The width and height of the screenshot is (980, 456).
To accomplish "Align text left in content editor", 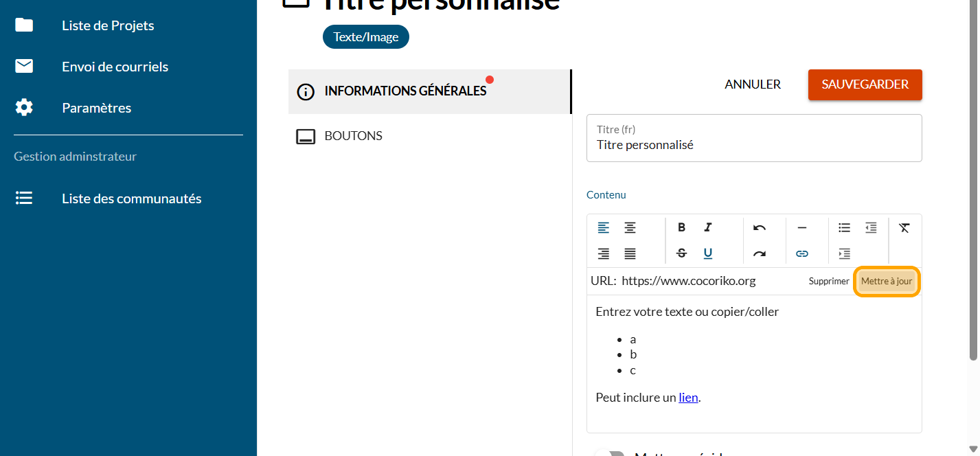I will [603, 228].
